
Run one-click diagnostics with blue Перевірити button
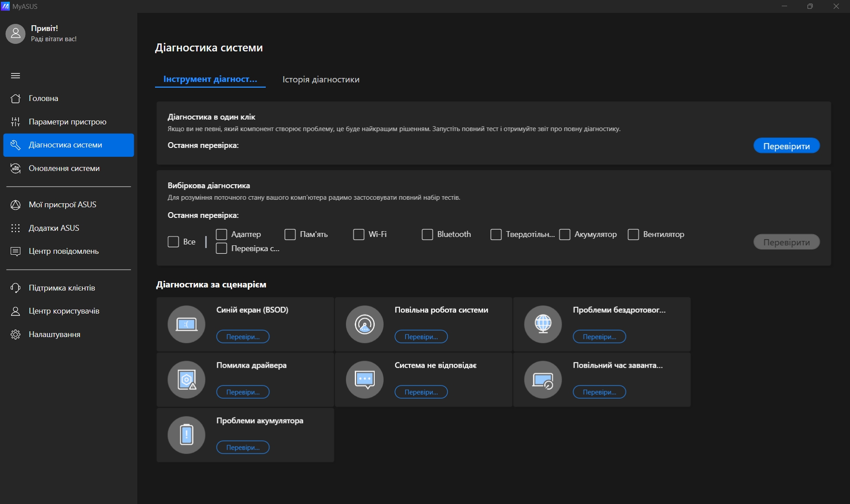coord(786,146)
